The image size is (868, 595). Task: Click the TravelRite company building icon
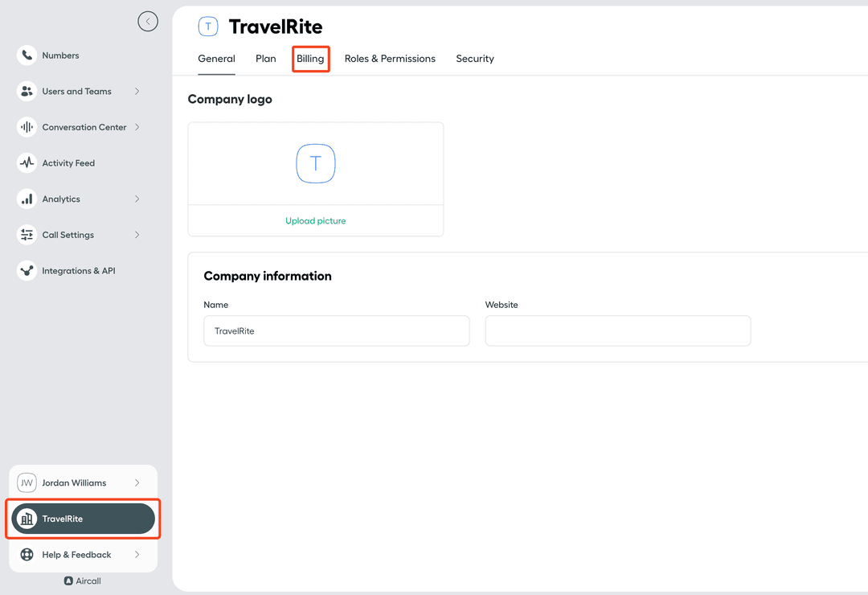(x=27, y=519)
